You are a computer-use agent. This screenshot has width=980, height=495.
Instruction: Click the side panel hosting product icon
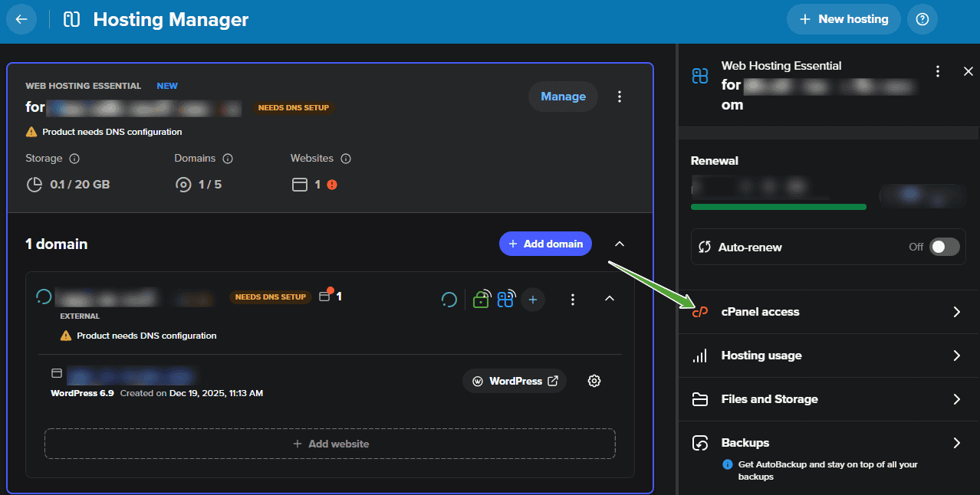700,76
